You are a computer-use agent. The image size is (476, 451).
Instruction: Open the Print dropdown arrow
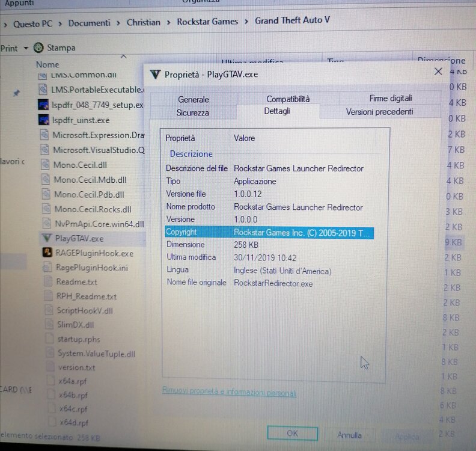click(26, 48)
